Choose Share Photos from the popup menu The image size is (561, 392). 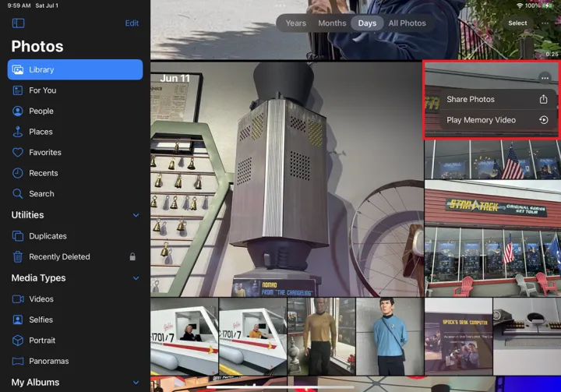[471, 100]
